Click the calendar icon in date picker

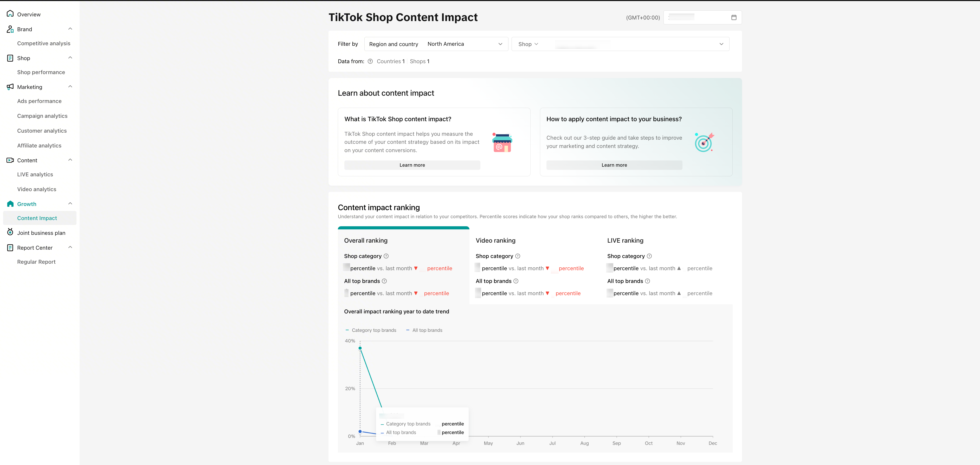pos(734,17)
